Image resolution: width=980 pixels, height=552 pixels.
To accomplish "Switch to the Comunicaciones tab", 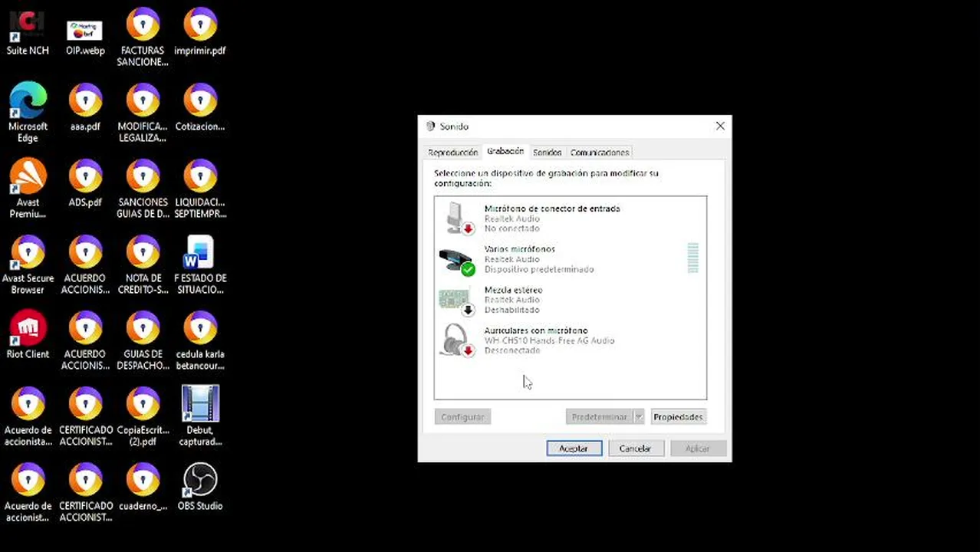I will pos(600,153).
